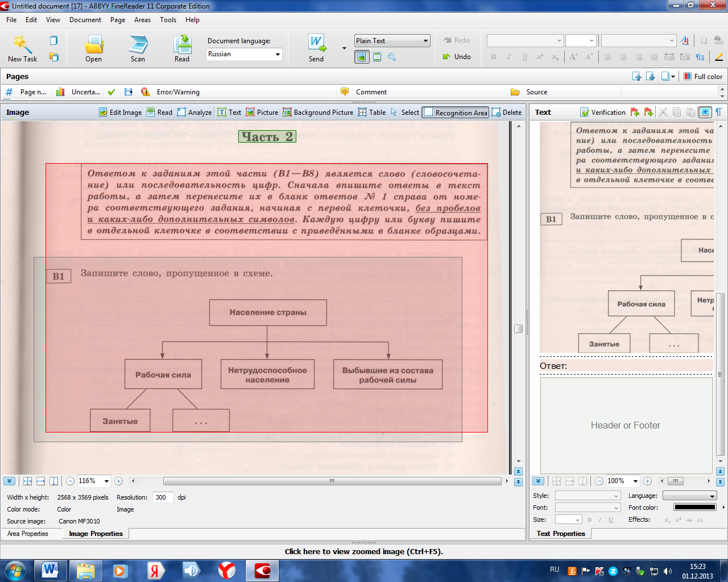Go to the previous uncertain character flag
Screen dimensions: 728x582
tap(635, 113)
